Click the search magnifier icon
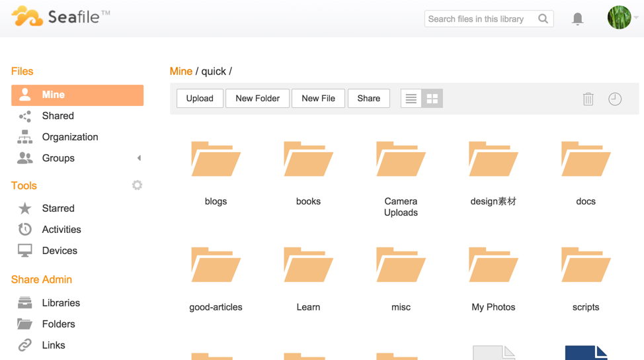The height and width of the screenshot is (360, 644). (x=543, y=19)
